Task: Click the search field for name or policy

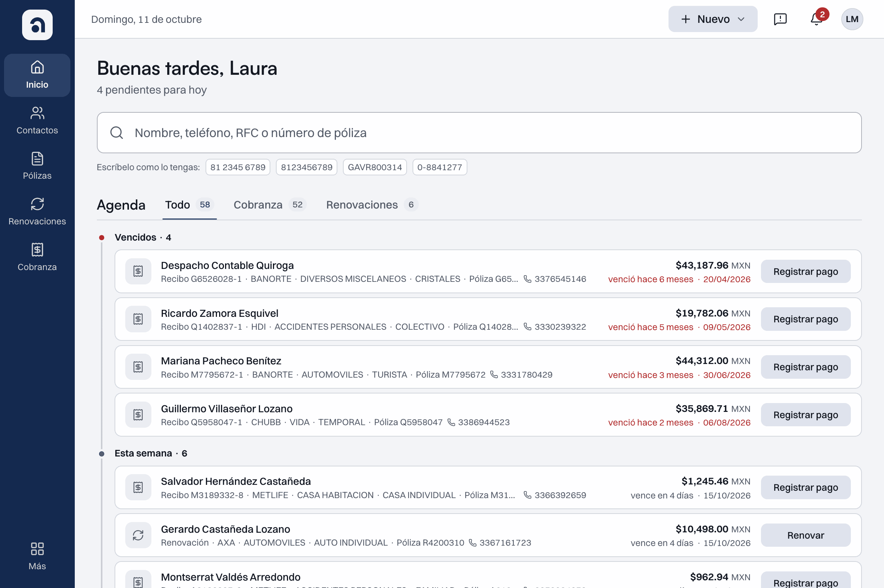Action: (479, 133)
